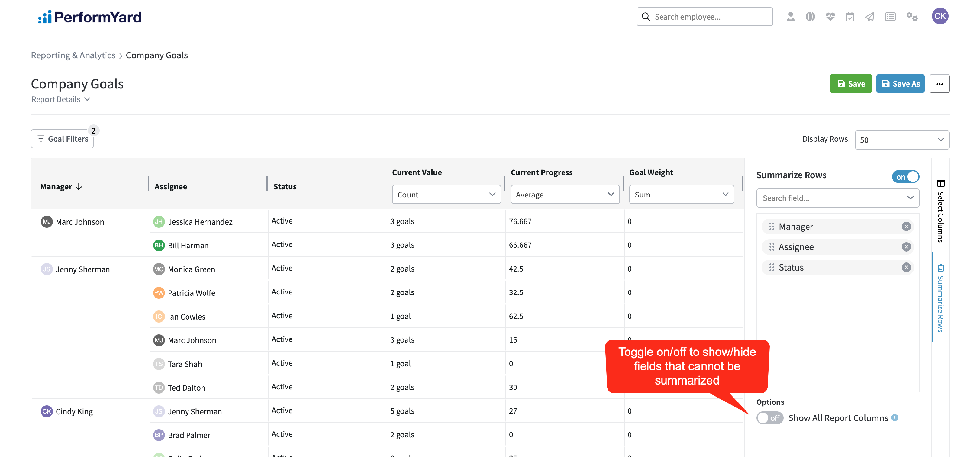Open the Current Value Count dropdown
Image resolution: width=980 pixels, height=457 pixels.
[x=446, y=195]
